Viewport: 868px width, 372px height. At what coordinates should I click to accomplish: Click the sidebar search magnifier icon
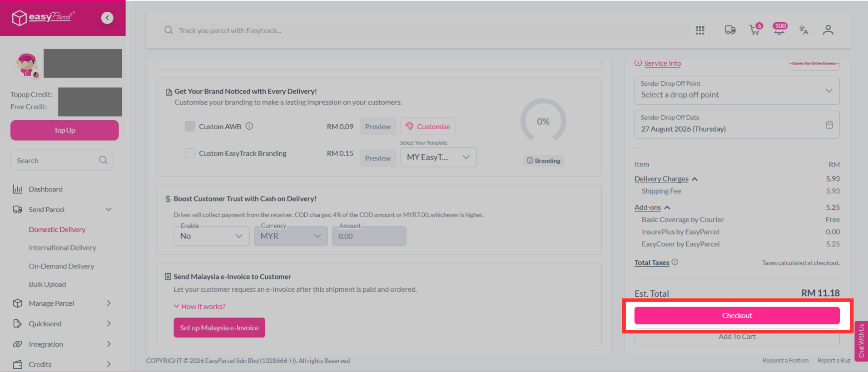[x=103, y=160]
